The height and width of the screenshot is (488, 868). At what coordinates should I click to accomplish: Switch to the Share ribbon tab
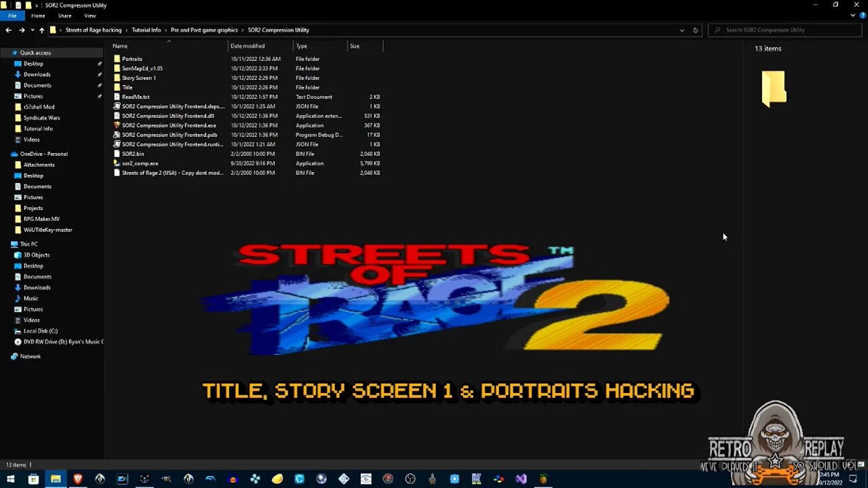point(64,16)
